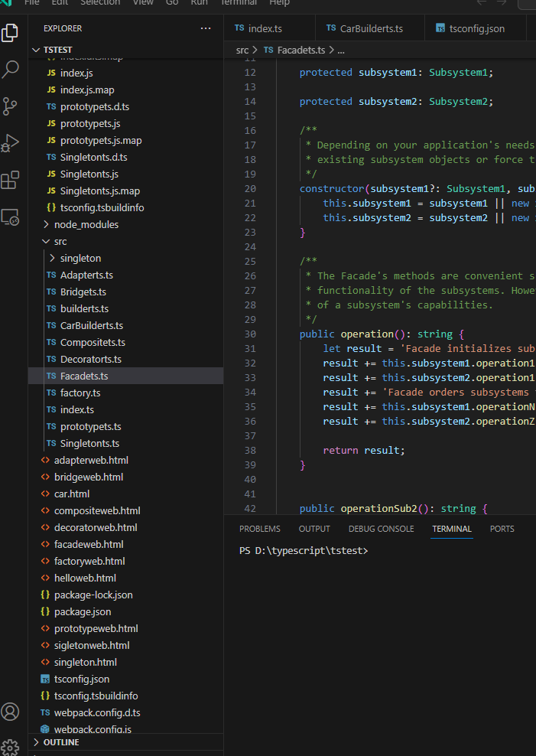
Task: Open the Run and Debug view
Action: 11,143
